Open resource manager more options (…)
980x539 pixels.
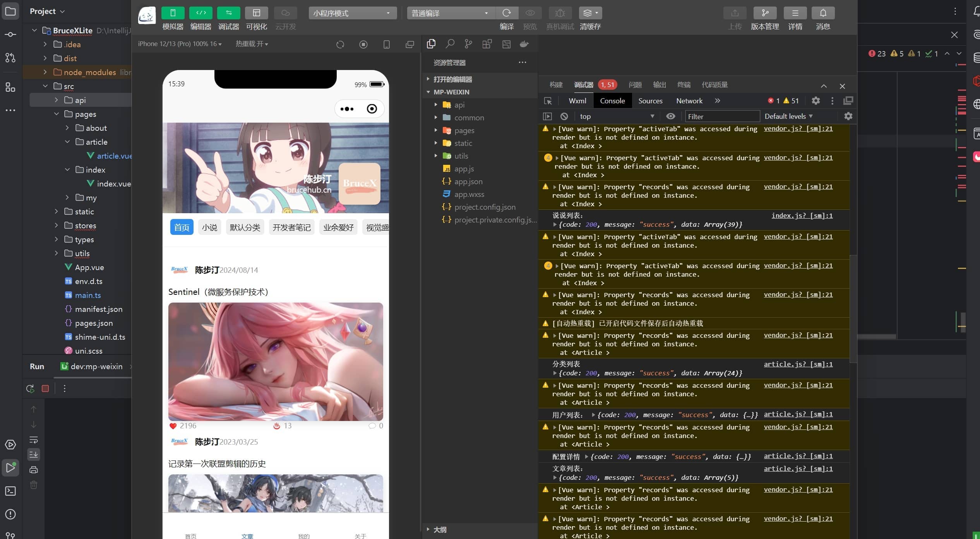pyautogui.click(x=523, y=62)
